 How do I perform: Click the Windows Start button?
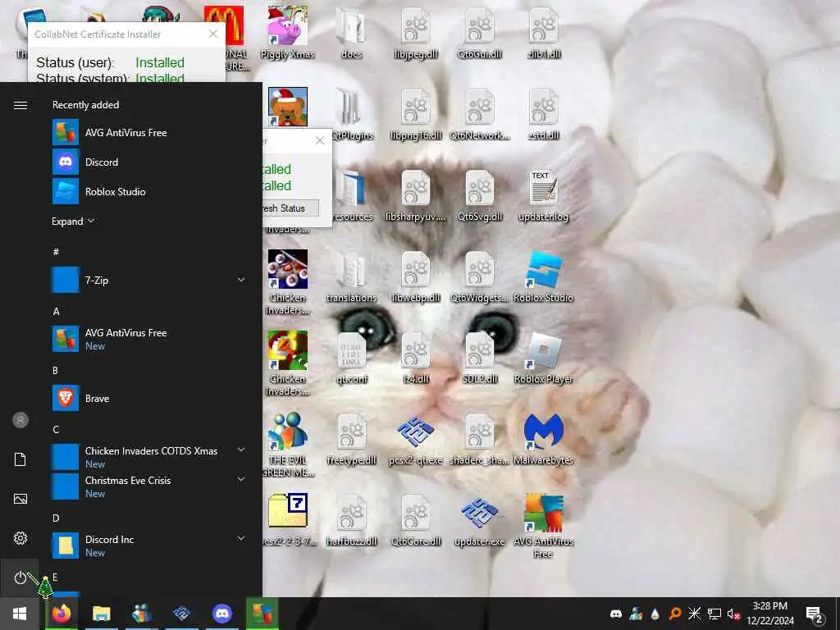coord(20,614)
